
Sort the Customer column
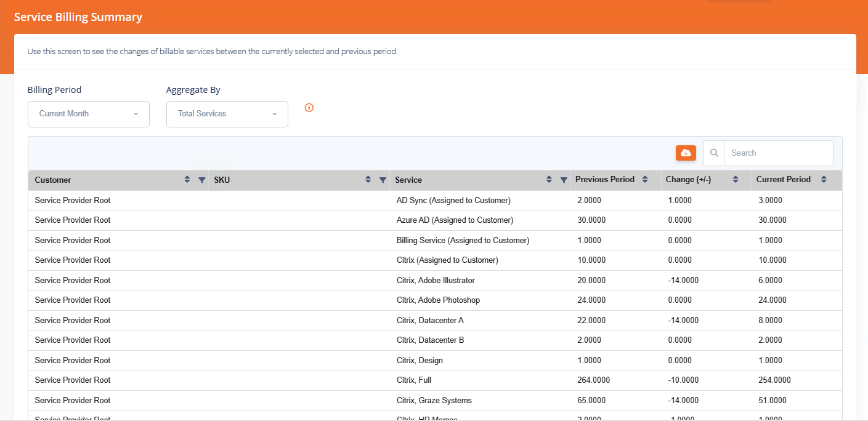point(187,179)
